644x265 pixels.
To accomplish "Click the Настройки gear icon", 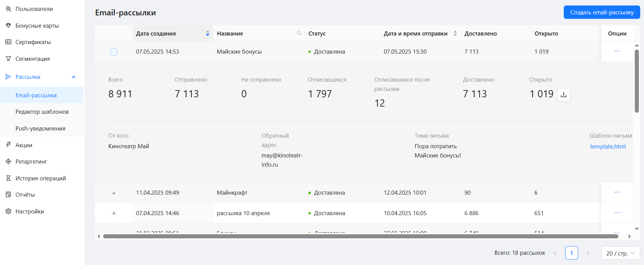I will (9, 211).
